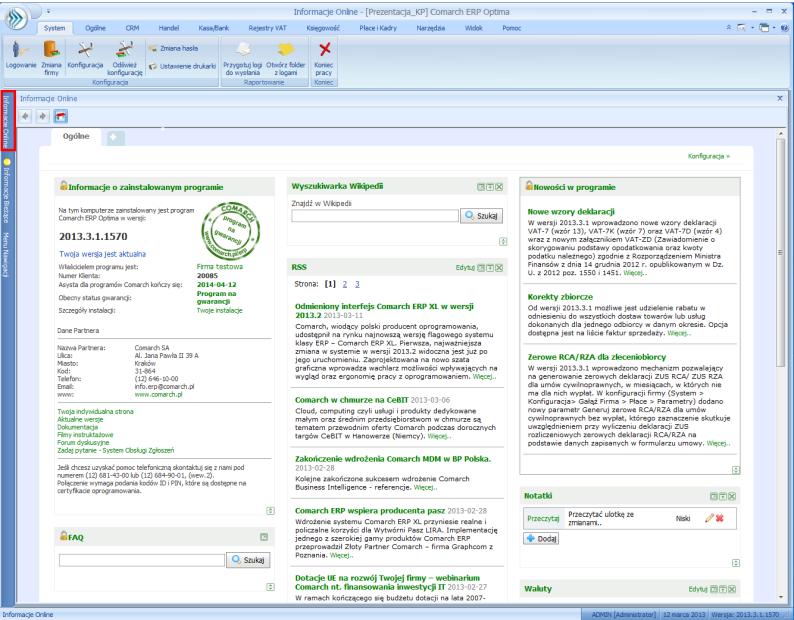This screenshot has width=794, height=620.
Task: Click Odśwież konfigurację icon
Action: (125, 58)
